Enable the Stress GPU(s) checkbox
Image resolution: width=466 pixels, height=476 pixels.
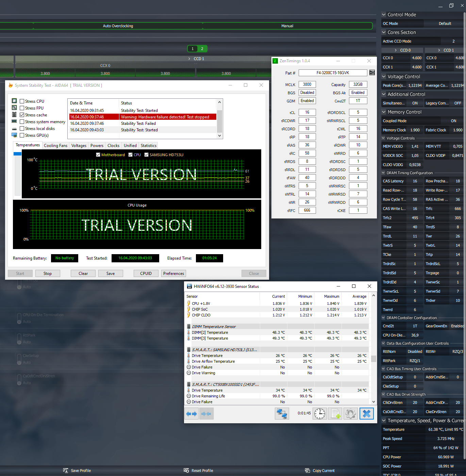(22, 135)
